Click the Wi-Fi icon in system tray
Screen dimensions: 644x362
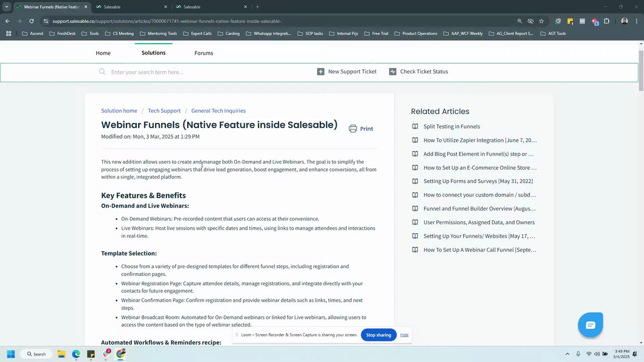pyautogui.click(x=589, y=354)
